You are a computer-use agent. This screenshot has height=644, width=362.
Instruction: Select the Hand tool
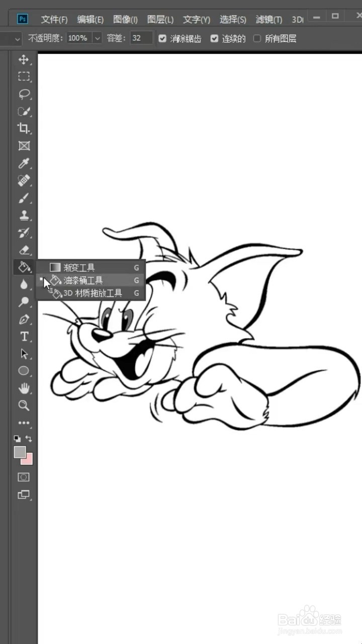(24, 388)
